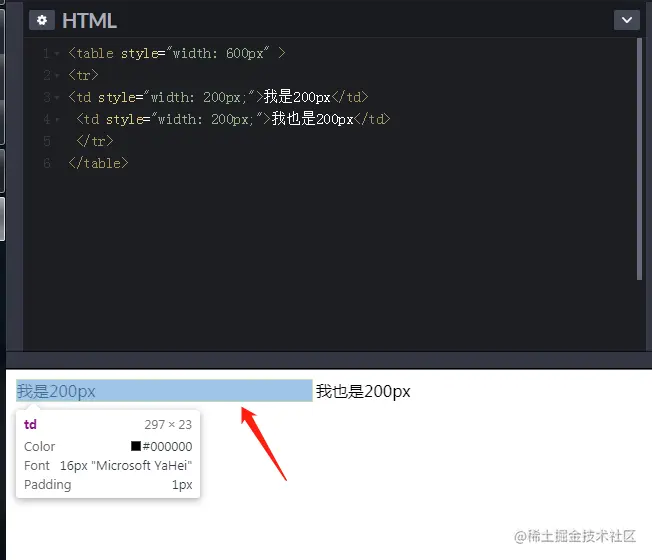Collapse fold arrow on line 3
The width and height of the screenshot is (652, 560).
point(57,98)
